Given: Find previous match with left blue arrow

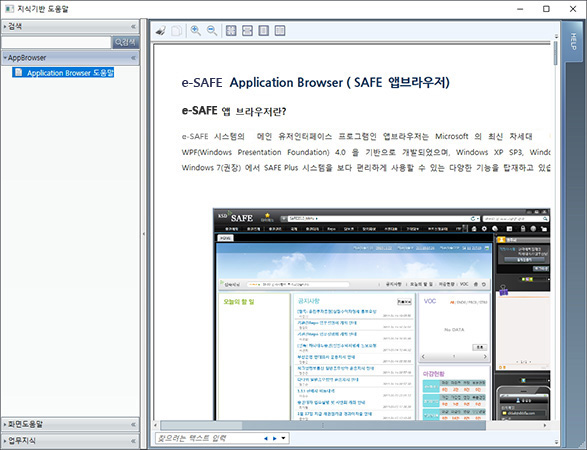Looking at the screenshot, I should pos(266,438).
